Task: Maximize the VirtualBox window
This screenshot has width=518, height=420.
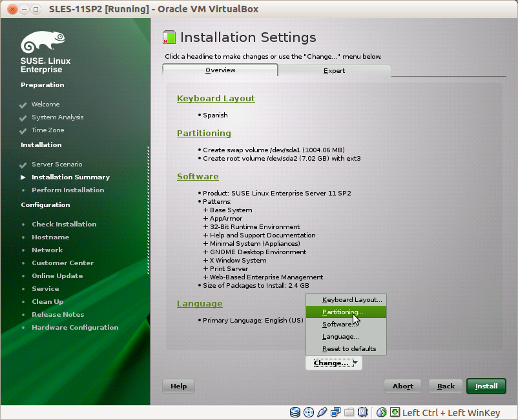Action: (x=36, y=9)
